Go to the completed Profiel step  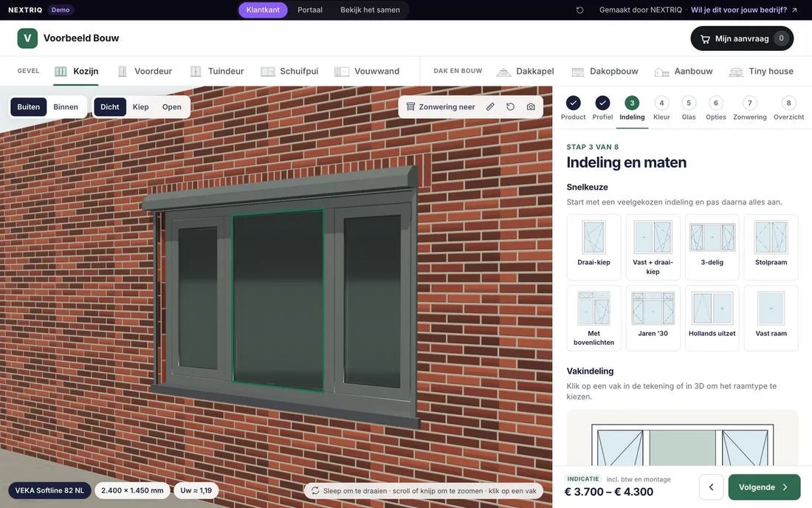click(602, 109)
